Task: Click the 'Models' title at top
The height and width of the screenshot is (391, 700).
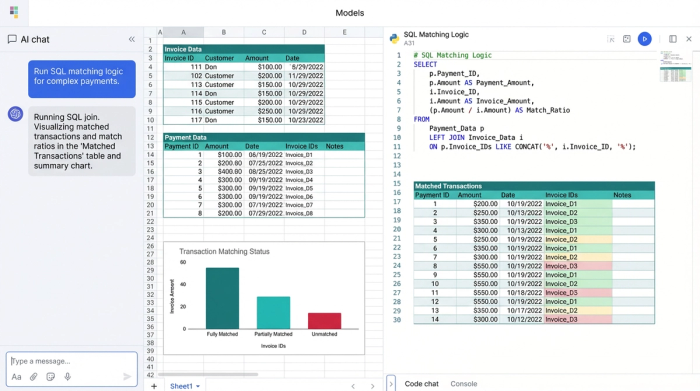Action: coord(350,13)
